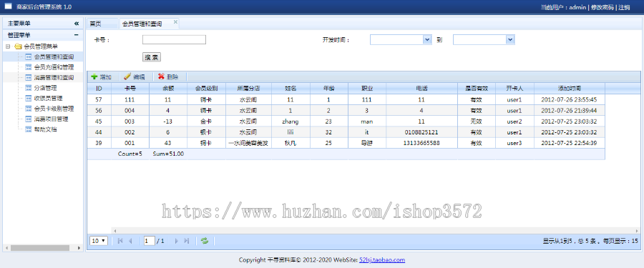The height and width of the screenshot is (268, 644).
Task: Click the 导游 occupation cell
Action: point(367,143)
